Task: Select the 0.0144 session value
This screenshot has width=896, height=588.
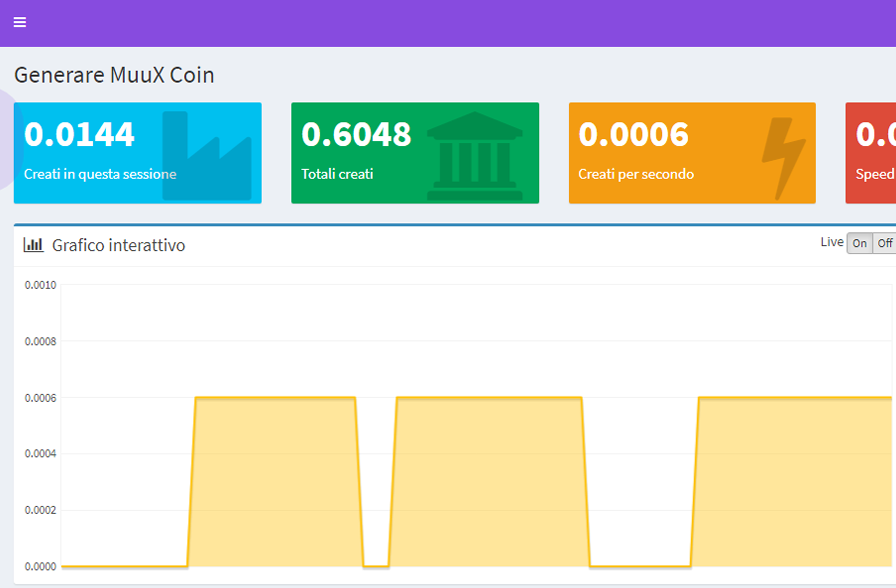Action: coord(79,134)
